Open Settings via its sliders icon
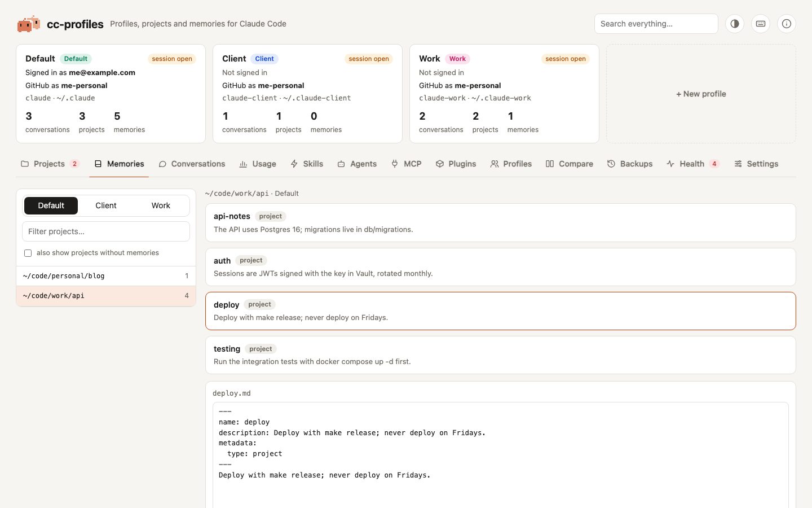The height and width of the screenshot is (508, 812). 738,164
